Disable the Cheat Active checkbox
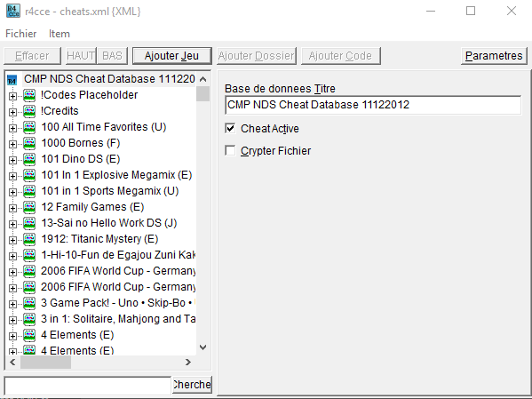The width and height of the screenshot is (532, 399). point(230,128)
